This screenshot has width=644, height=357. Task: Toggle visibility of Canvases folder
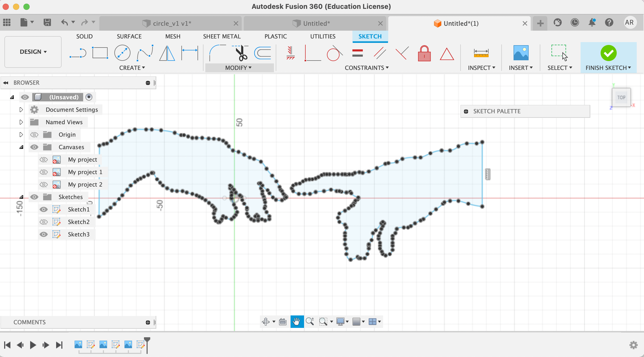click(x=34, y=147)
